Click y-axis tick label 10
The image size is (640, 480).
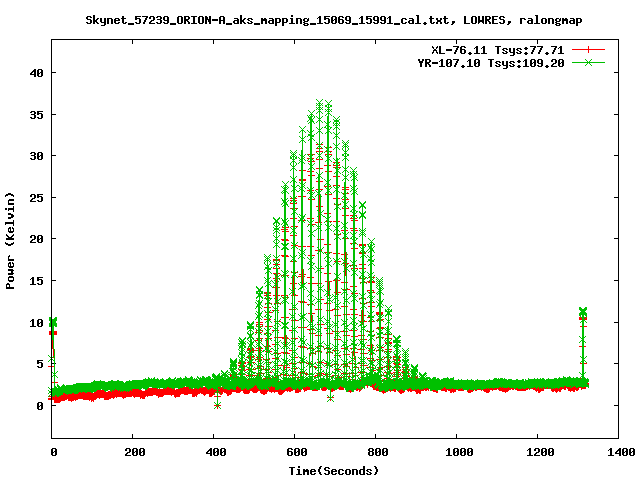pos(36,323)
